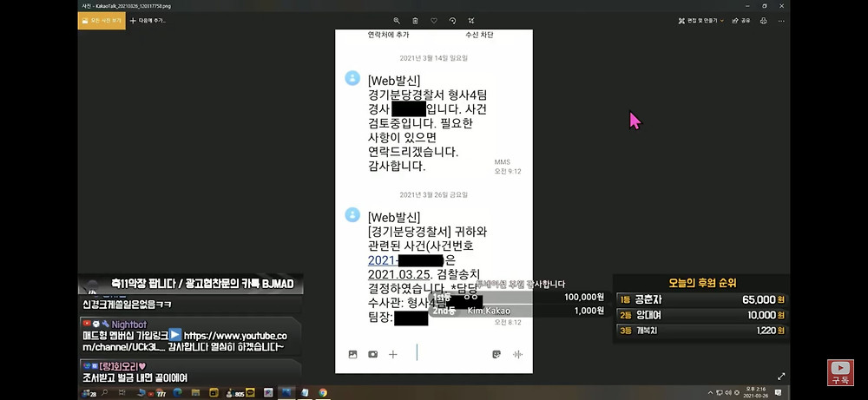Viewport: 868px width, 400px height.
Task: Click the 오늘의 후원 순위 heading
Action: pyautogui.click(x=702, y=283)
